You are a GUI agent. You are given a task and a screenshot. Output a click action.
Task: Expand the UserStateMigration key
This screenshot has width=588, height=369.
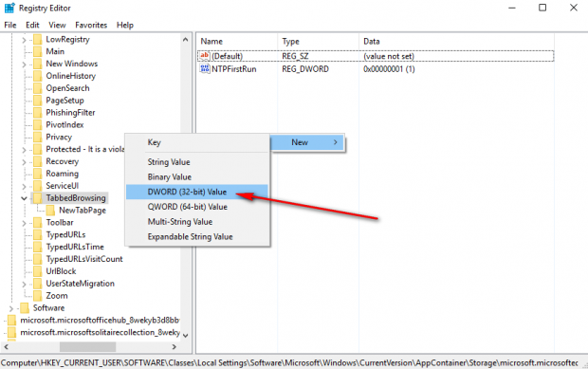click(24, 284)
